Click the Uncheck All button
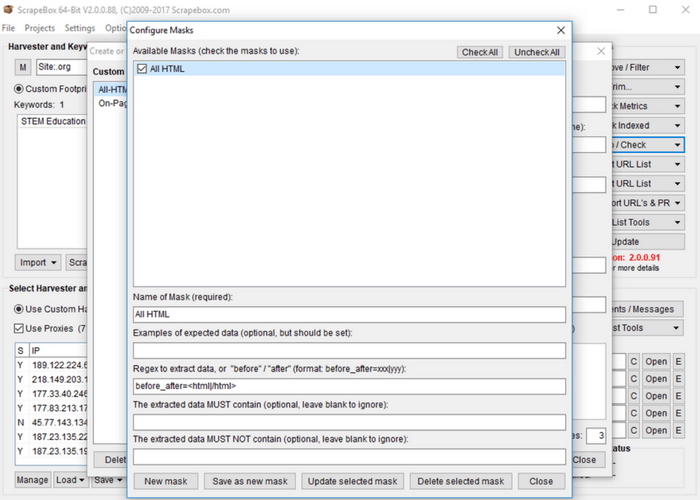The width and height of the screenshot is (700, 500). [x=537, y=52]
